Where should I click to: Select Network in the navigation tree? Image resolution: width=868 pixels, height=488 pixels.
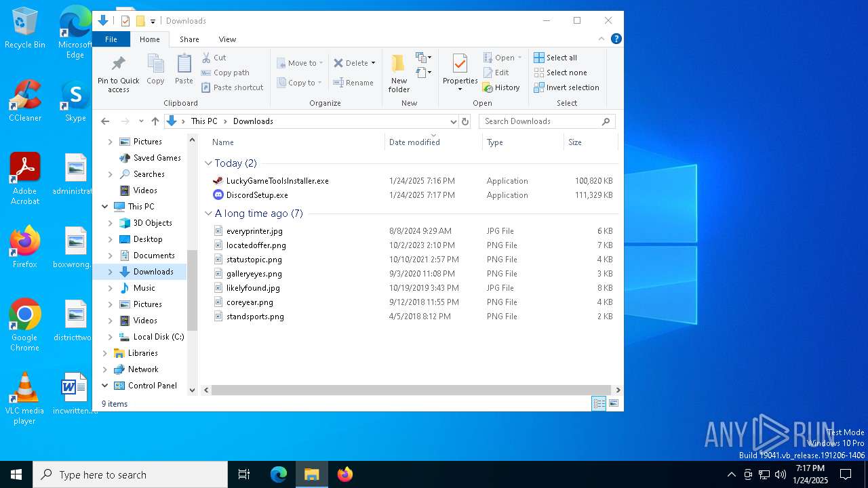[143, 369]
